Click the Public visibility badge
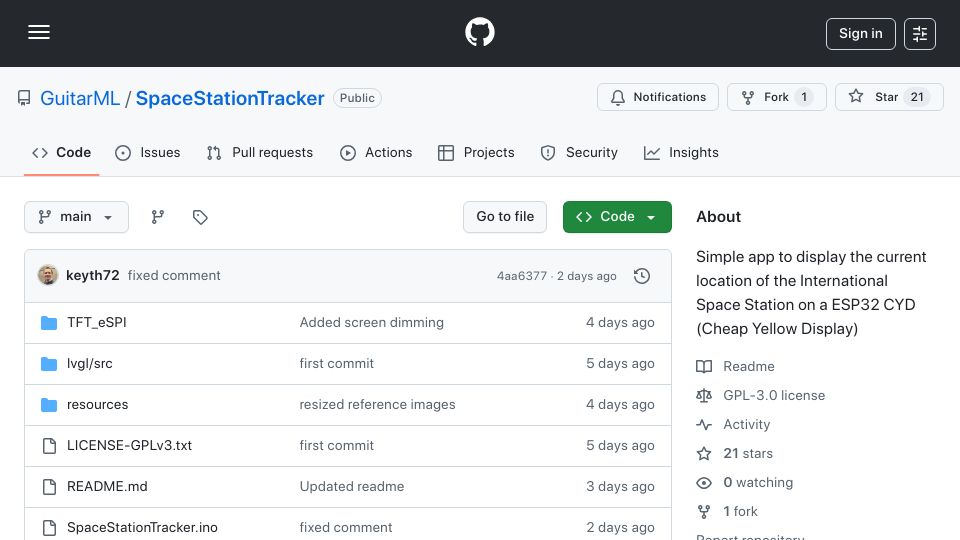The image size is (960, 540). click(x=357, y=98)
